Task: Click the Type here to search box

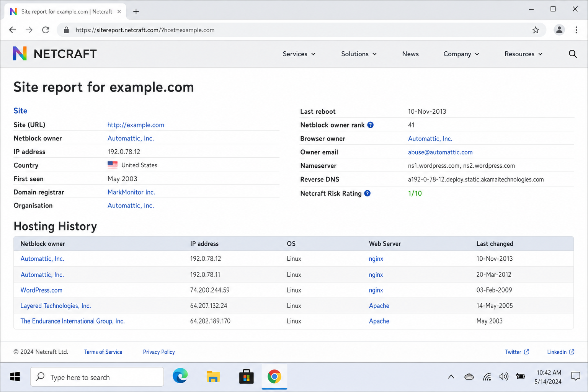Action: (97, 377)
